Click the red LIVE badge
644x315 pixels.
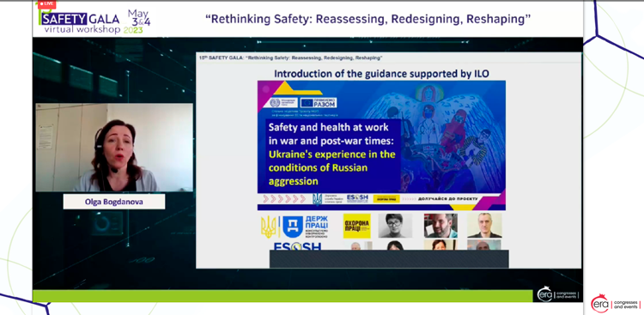tap(46, 4)
